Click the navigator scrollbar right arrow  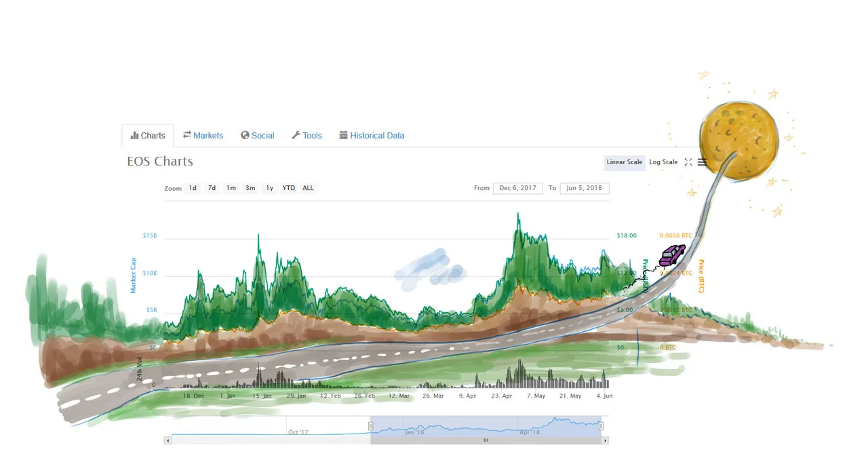pos(606,440)
